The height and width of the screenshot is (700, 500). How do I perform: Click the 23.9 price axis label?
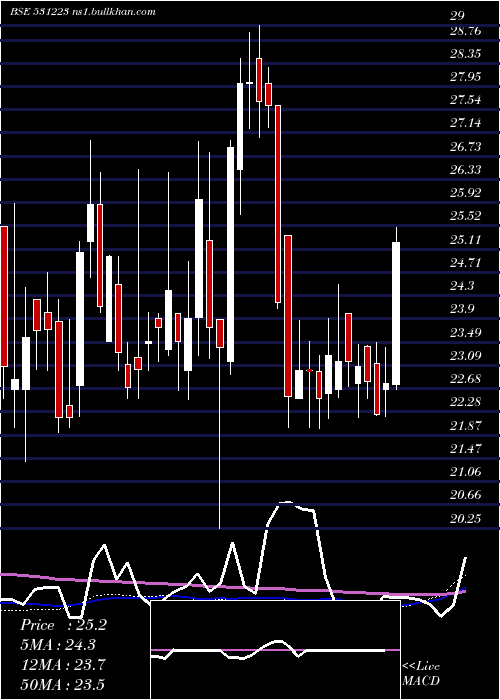point(462,309)
